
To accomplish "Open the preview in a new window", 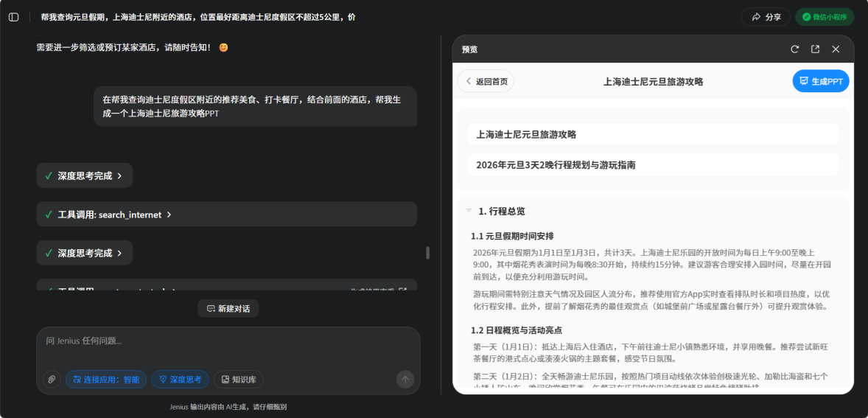I will coord(815,49).
